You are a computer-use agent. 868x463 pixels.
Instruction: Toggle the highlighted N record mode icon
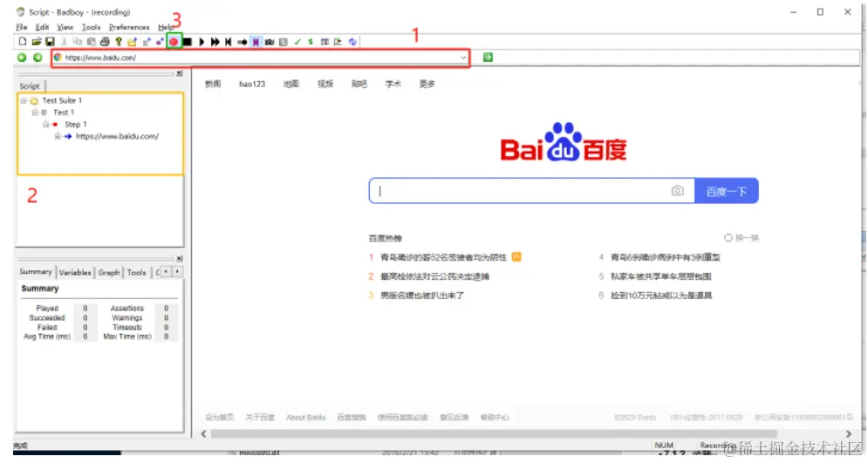(x=256, y=42)
